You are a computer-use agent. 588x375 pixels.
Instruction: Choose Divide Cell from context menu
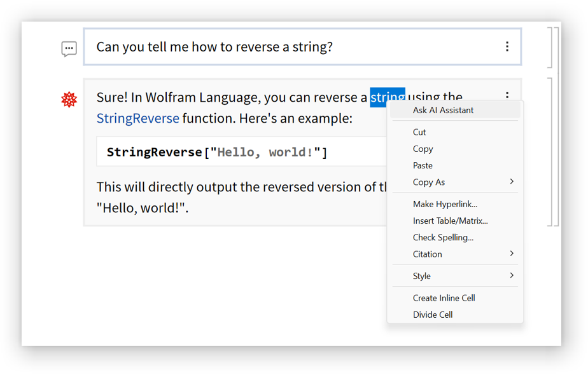[x=433, y=315]
